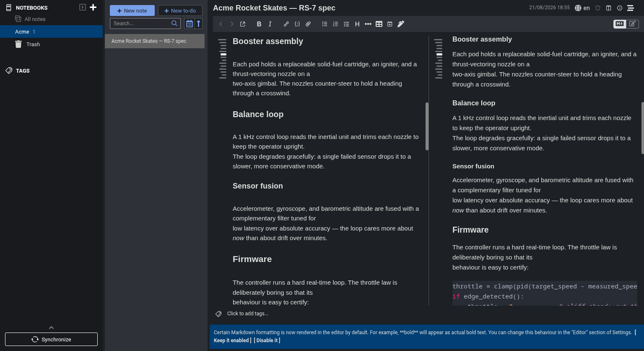This screenshot has width=644, height=351.
Task: Reverse the note sort order
Action: pos(199,24)
